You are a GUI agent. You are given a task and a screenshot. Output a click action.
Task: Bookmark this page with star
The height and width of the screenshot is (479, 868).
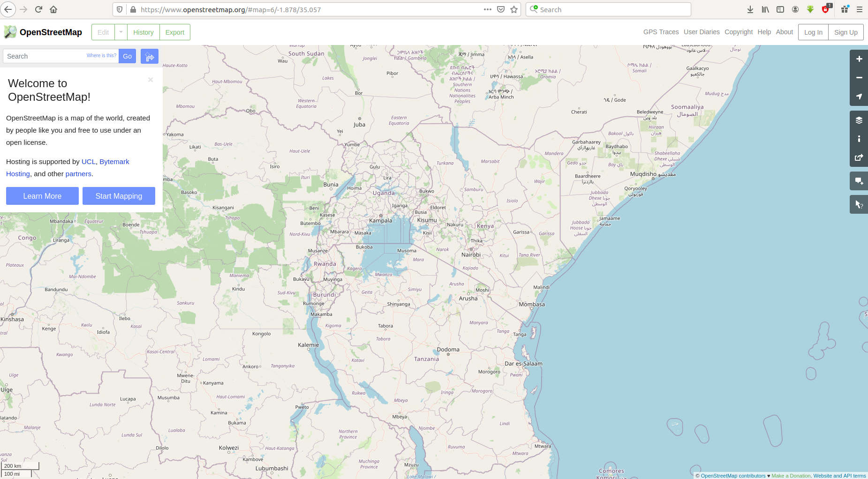(514, 9)
